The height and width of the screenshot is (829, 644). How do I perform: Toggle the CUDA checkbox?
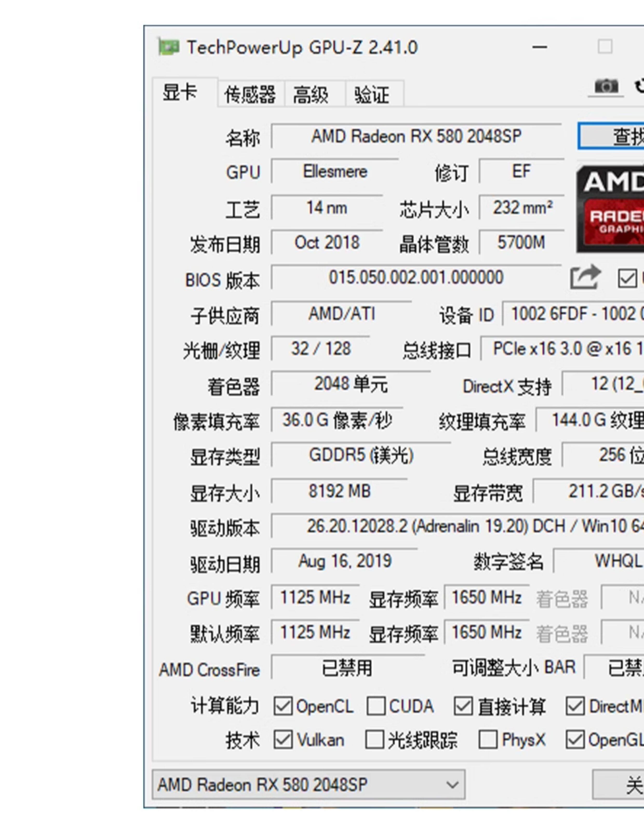coord(376,706)
